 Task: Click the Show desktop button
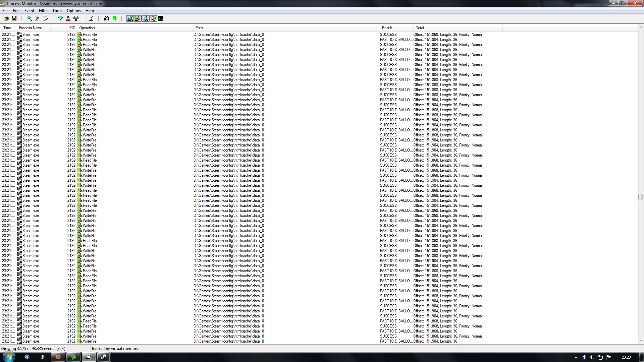pyautogui.click(x=641, y=357)
